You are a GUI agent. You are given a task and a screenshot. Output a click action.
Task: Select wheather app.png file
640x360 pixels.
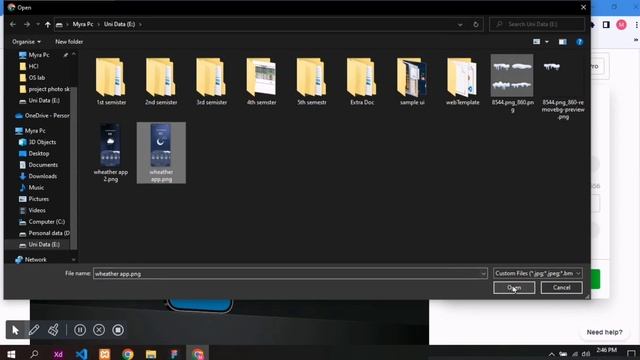pos(161,153)
